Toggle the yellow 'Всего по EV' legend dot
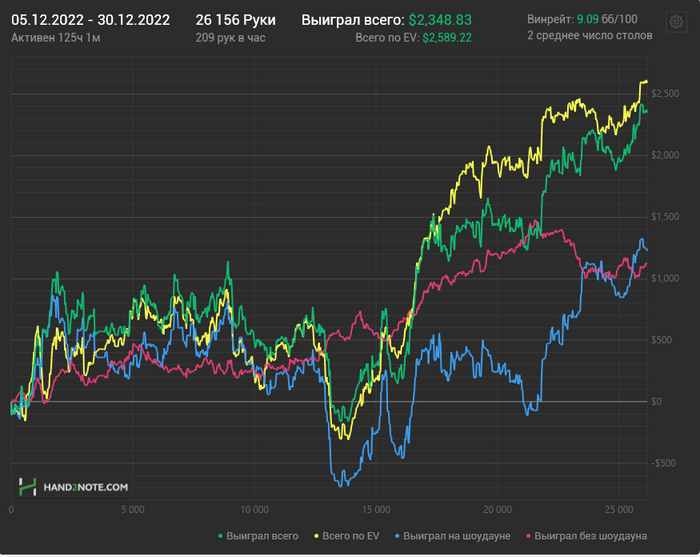The width and height of the screenshot is (700, 557). pos(317,536)
